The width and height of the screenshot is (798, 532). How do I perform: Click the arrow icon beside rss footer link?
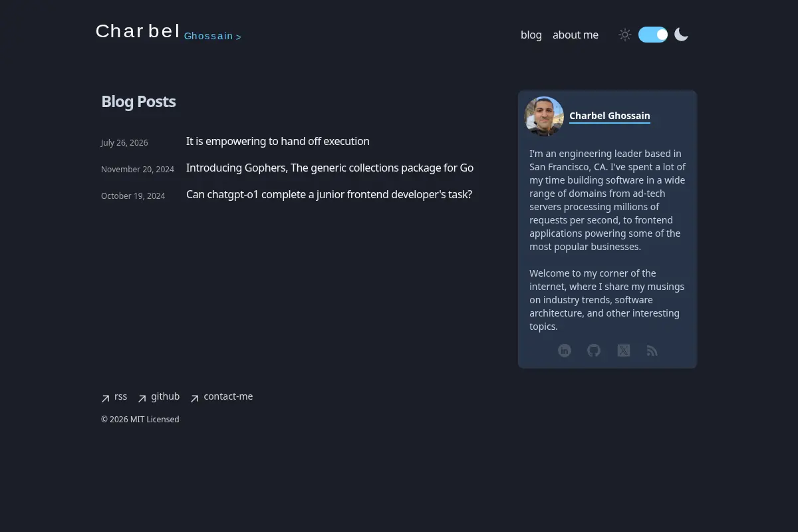point(105,399)
